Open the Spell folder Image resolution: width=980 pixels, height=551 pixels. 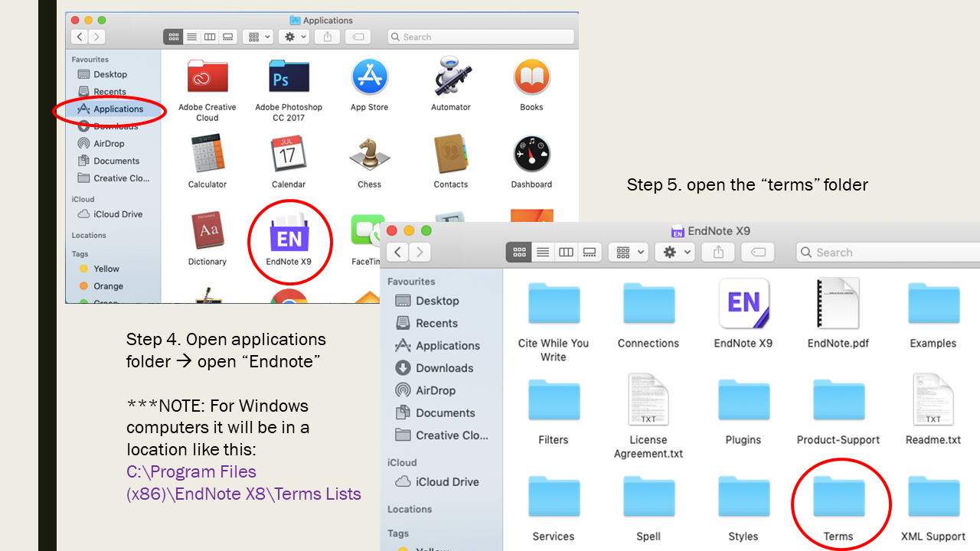click(x=648, y=497)
